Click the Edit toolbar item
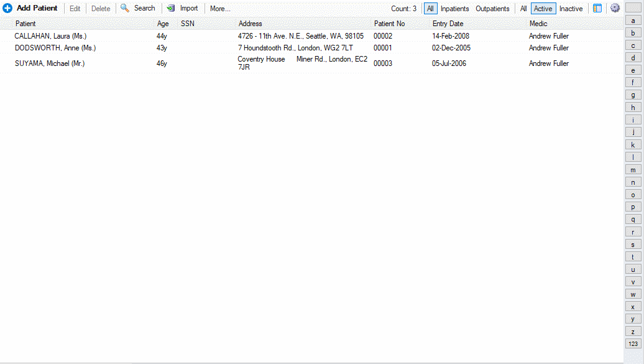This screenshot has height=364, width=644. pyautogui.click(x=75, y=9)
